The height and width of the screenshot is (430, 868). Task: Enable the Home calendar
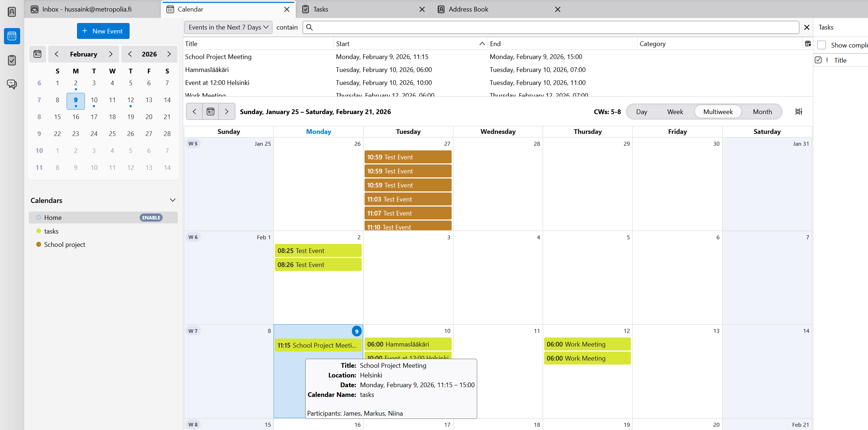click(x=150, y=217)
